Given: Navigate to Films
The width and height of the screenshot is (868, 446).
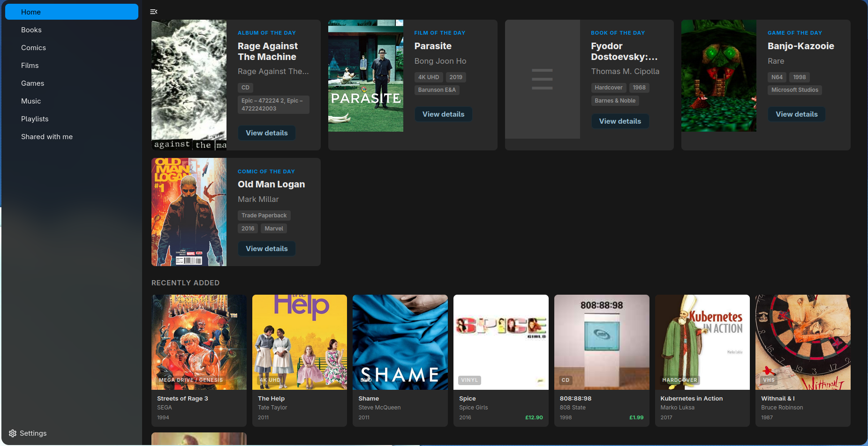Looking at the screenshot, I should tap(72, 65).
